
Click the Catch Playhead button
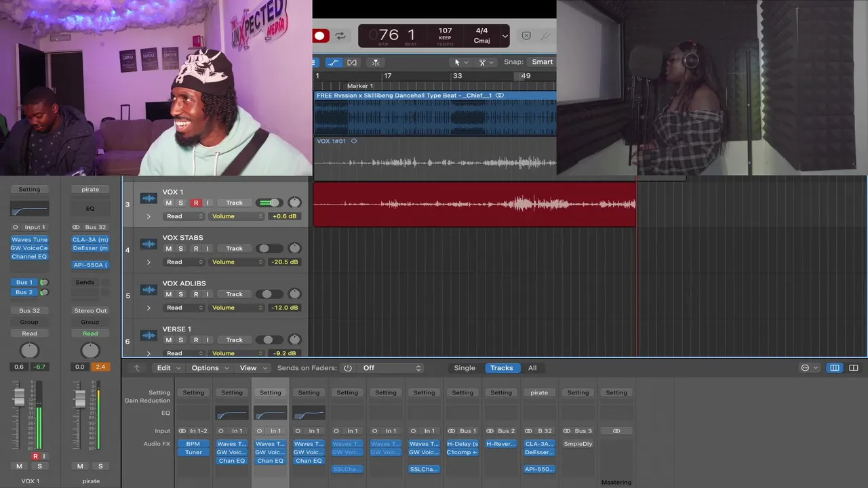pos(376,62)
